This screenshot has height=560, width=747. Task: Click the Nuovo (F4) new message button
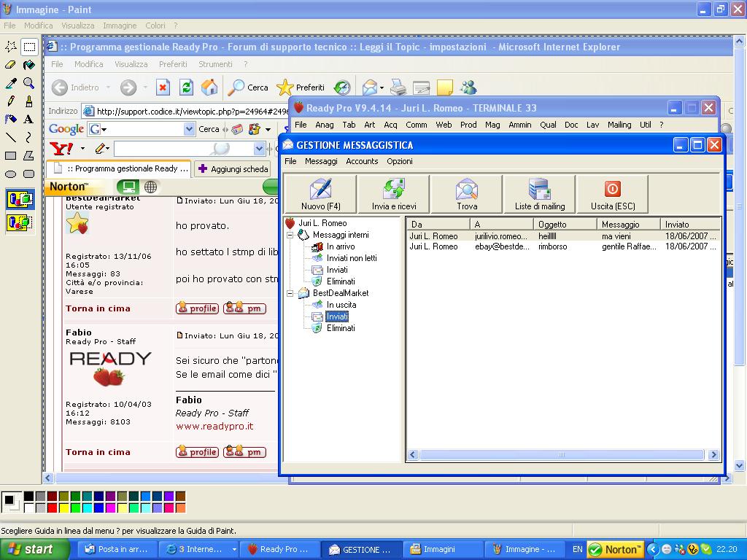point(321,194)
